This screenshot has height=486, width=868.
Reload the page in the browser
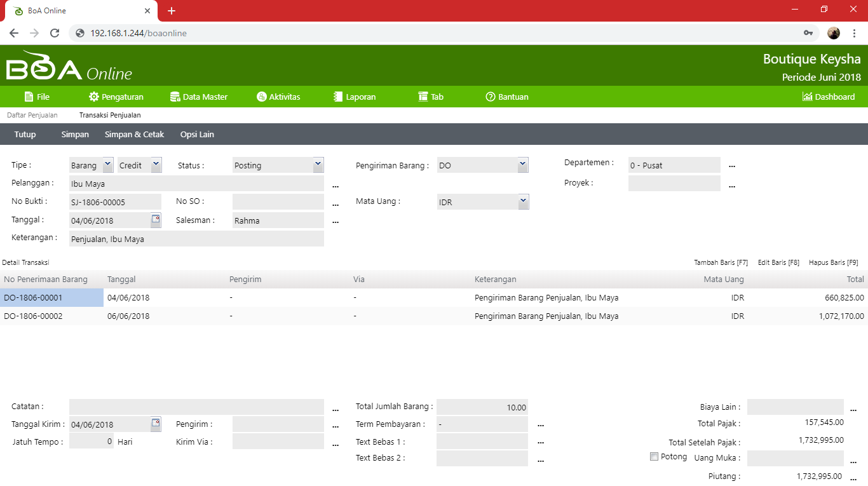coord(55,33)
